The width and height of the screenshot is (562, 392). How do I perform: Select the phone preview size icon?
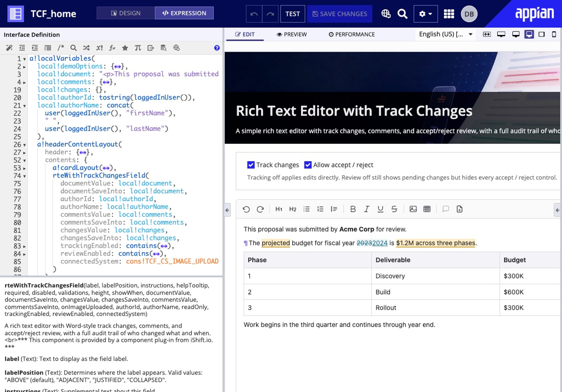pyautogui.click(x=554, y=34)
